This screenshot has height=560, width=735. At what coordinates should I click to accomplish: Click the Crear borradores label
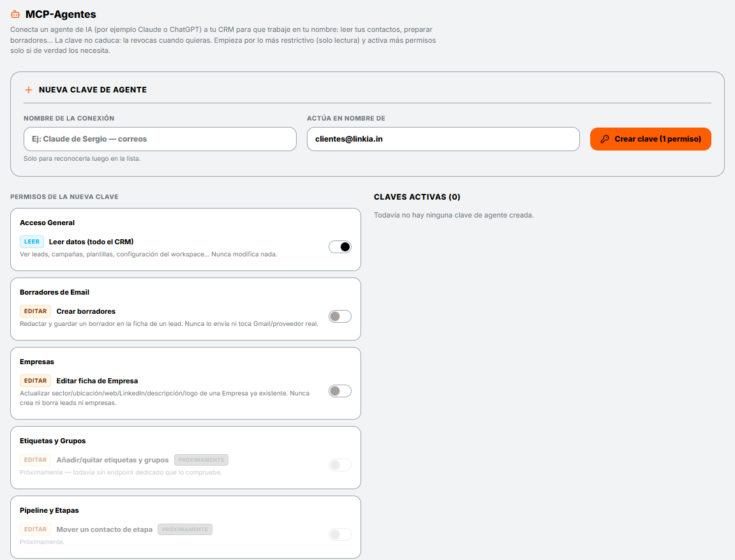85,311
